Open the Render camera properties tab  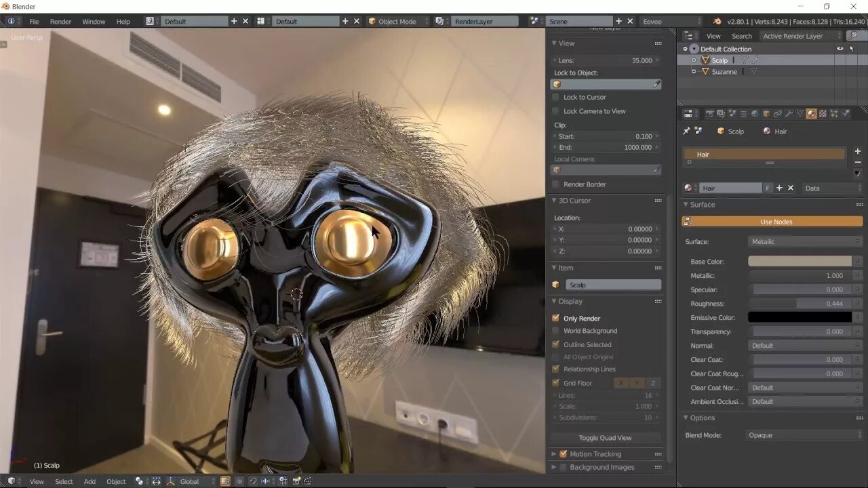pos(709,114)
